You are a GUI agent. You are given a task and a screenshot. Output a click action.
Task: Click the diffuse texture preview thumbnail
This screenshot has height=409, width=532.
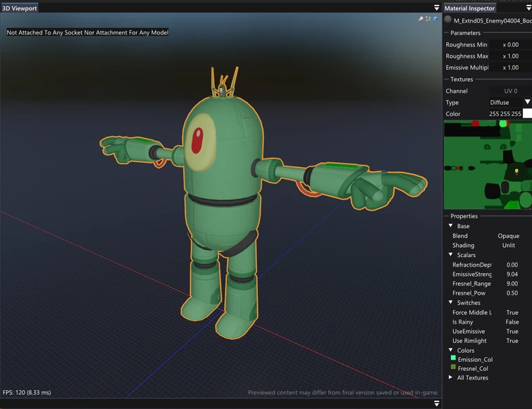click(x=488, y=165)
